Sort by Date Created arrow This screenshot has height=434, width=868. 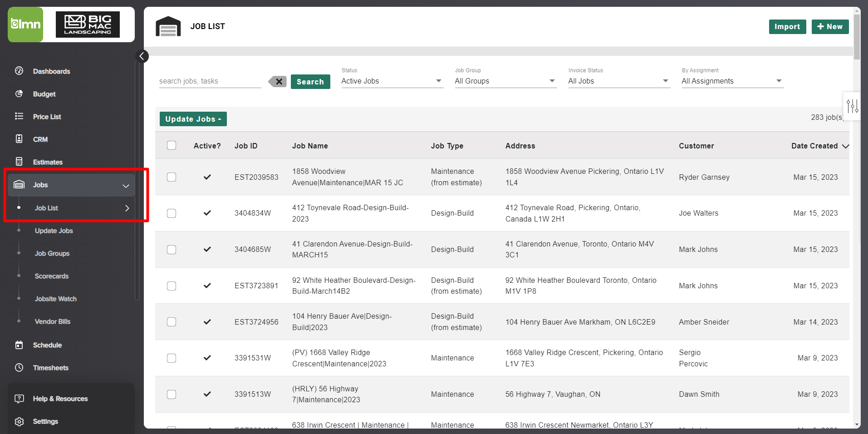(845, 146)
